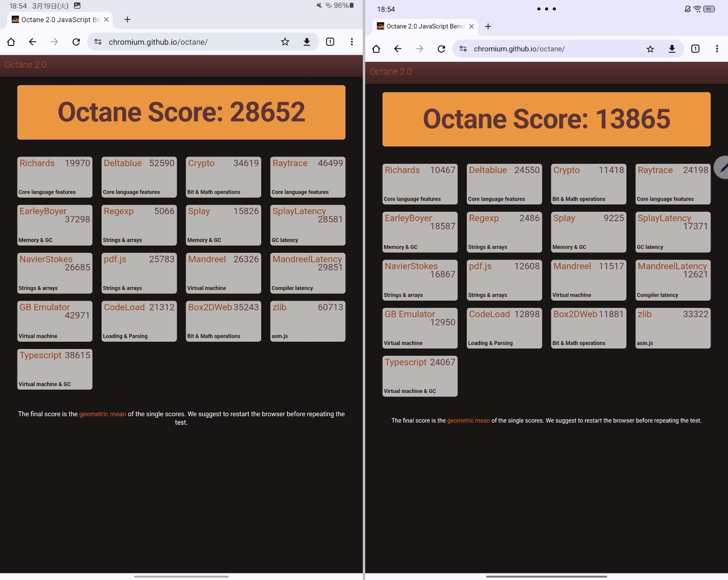Click the Home icon in the left browser
Image resolution: width=728 pixels, height=580 pixels.
[x=11, y=42]
